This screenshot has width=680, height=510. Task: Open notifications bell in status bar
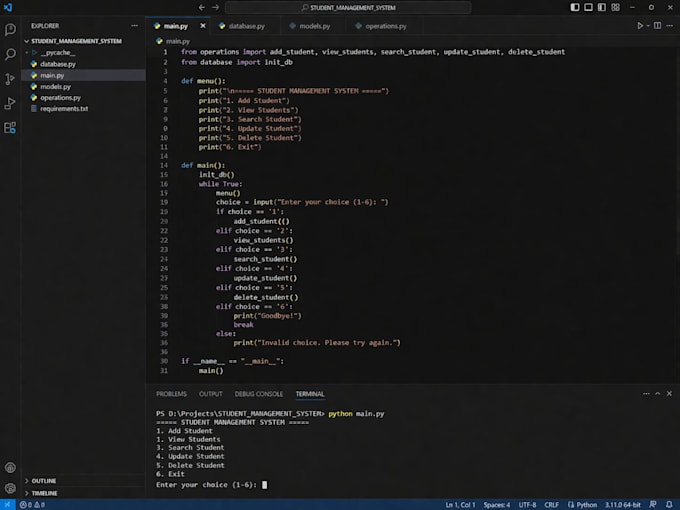(669, 504)
